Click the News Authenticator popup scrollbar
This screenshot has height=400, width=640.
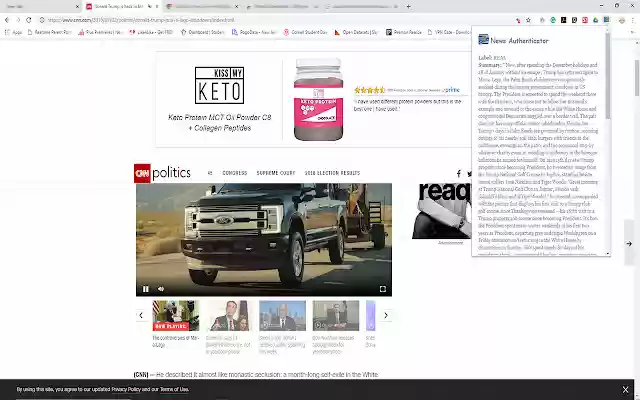608,78
